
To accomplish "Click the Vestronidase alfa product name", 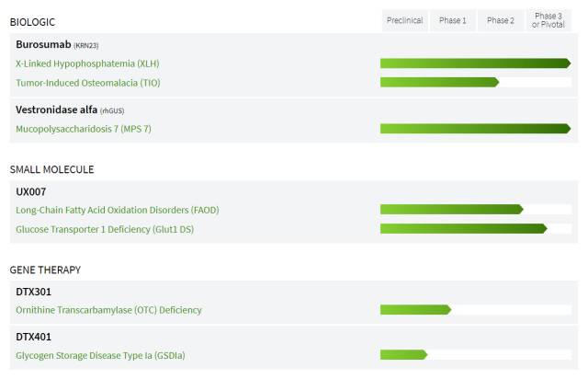I will pyautogui.click(x=57, y=109).
